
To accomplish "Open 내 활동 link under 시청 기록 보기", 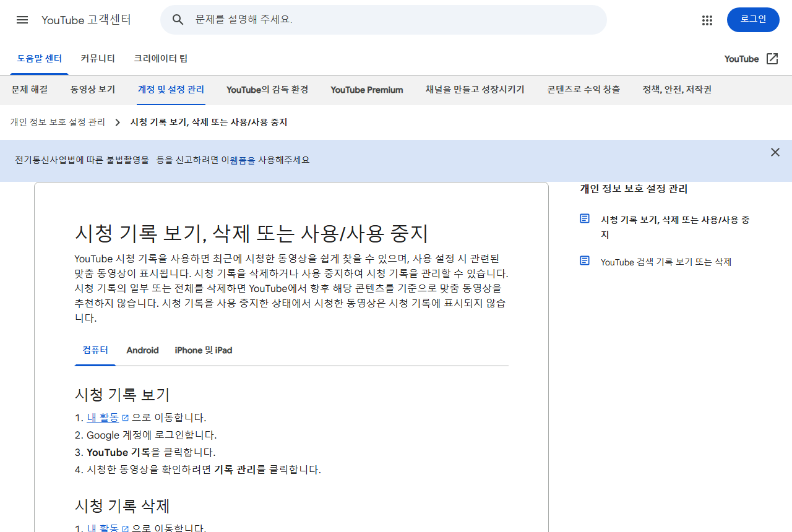I will 103,418.
